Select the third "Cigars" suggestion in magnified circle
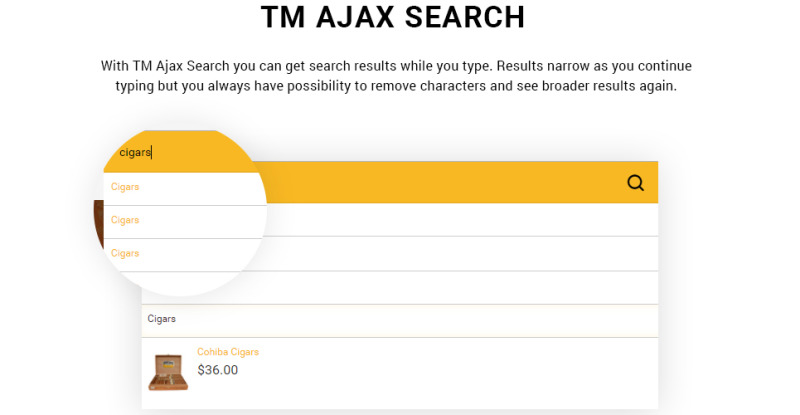Screen dimensions: 800x415 point(125,253)
